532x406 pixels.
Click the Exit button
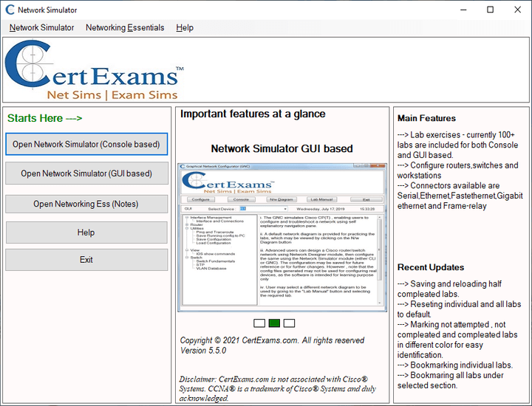(x=86, y=260)
